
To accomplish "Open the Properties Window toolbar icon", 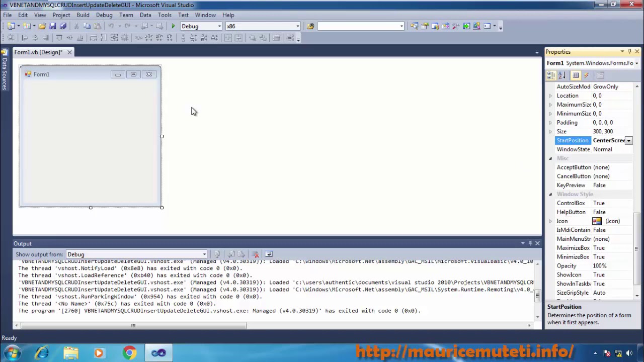I will [x=425, y=26].
